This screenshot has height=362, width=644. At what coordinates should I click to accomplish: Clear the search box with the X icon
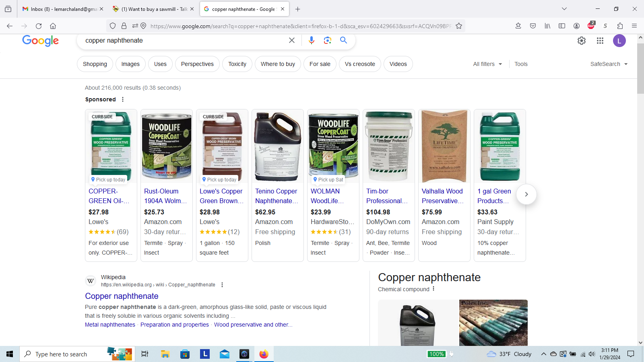pyautogui.click(x=292, y=40)
